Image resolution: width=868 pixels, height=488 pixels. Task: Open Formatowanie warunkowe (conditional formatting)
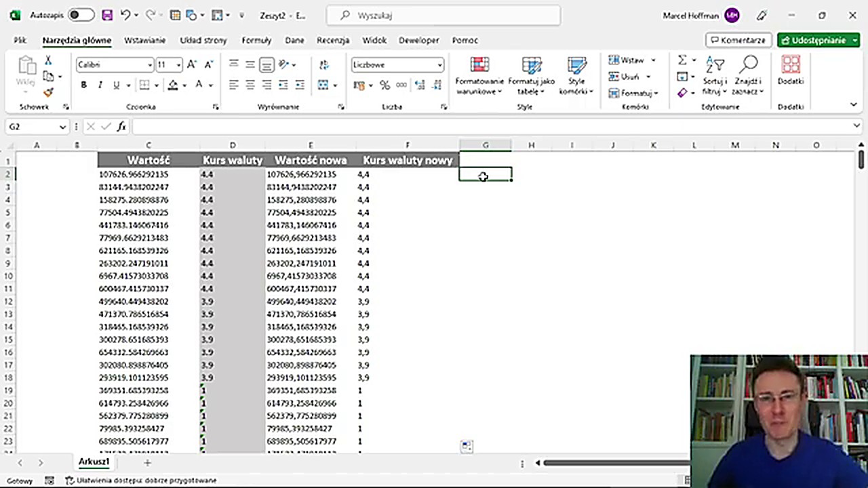click(x=479, y=75)
